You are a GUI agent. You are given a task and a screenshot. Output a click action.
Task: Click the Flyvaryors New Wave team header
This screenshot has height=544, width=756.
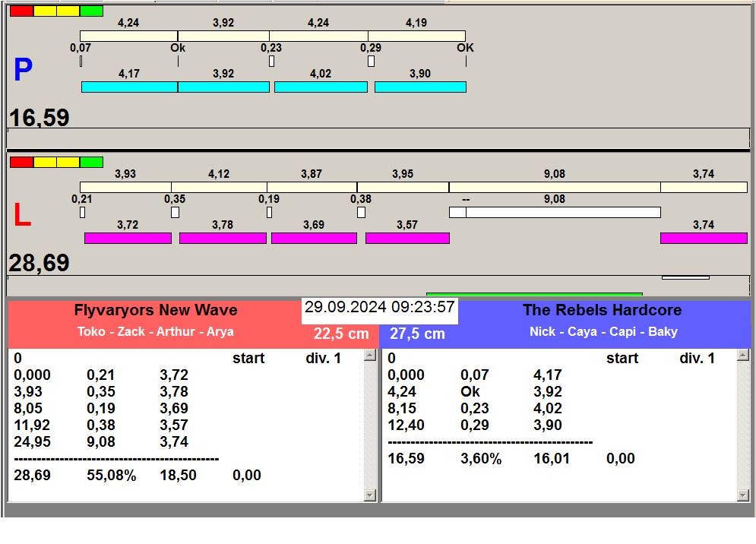156,310
